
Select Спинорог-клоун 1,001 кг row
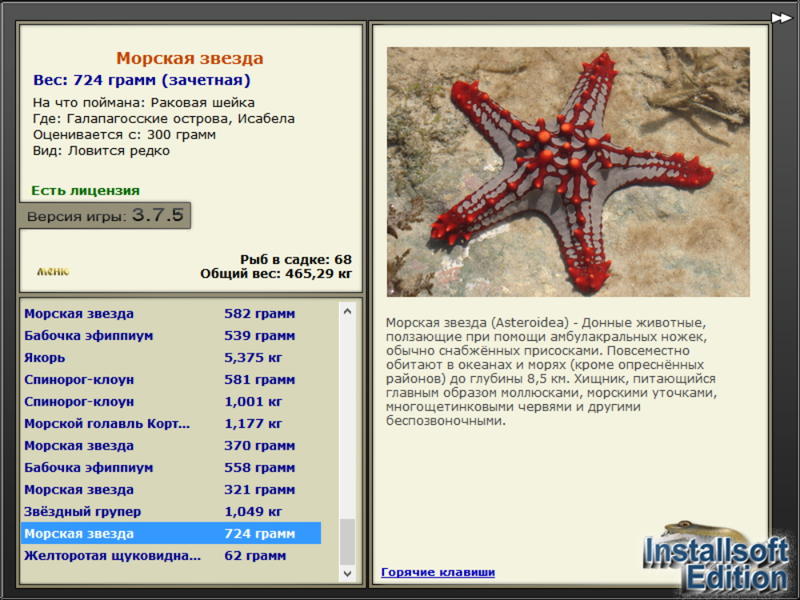[x=171, y=402]
